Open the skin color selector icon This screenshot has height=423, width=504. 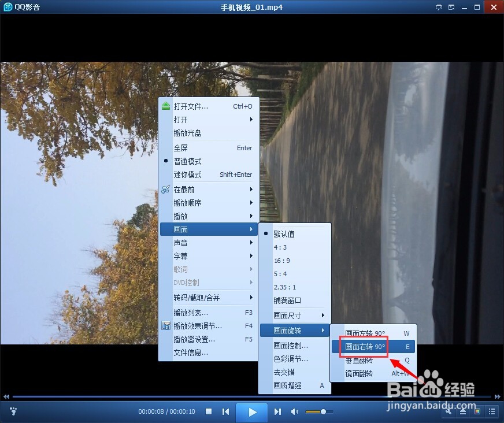point(477,411)
